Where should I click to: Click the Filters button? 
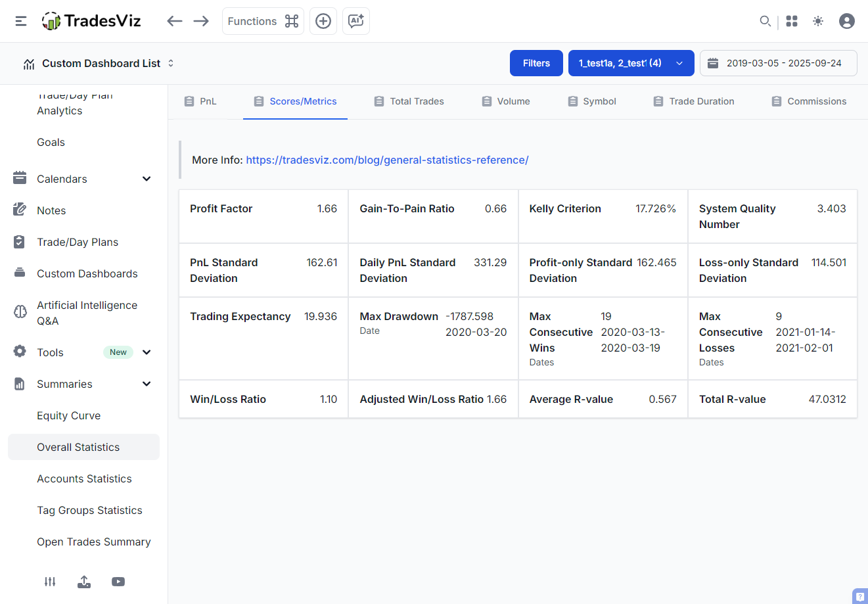coord(536,63)
